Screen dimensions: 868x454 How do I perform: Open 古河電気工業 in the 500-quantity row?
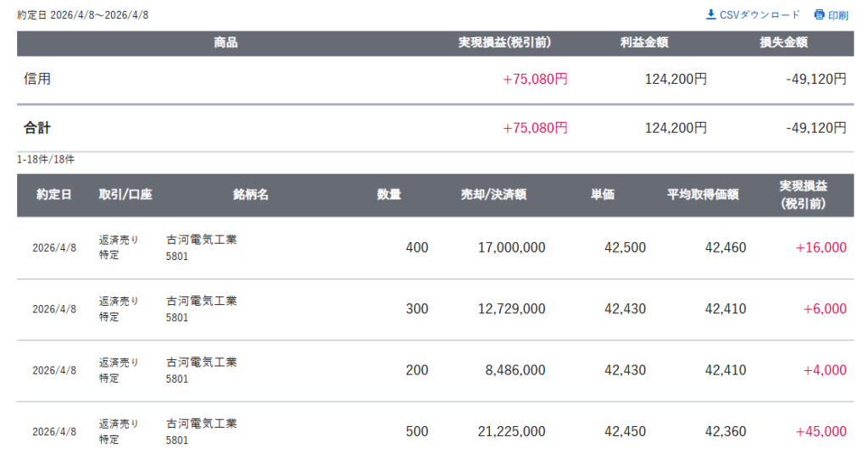[x=202, y=424]
